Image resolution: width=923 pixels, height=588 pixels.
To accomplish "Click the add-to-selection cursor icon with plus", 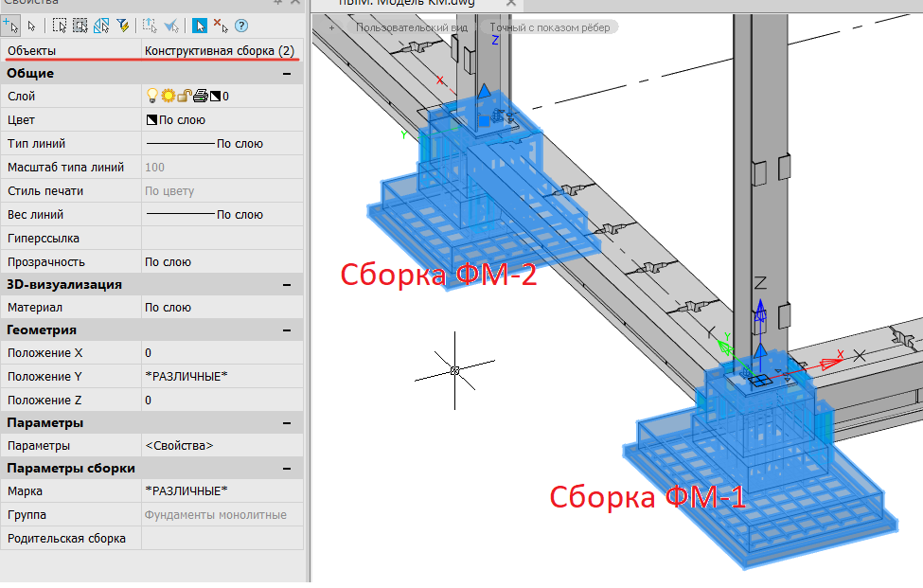I will click(10, 26).
